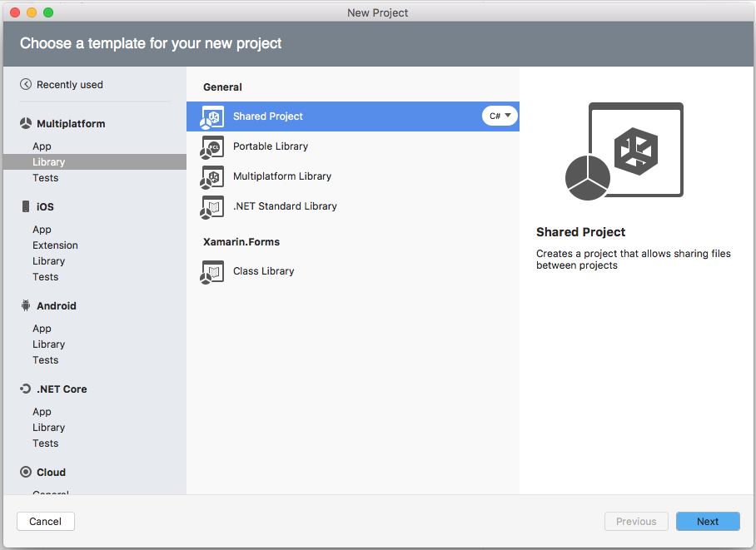Open the C# language dropdown
This screenshot has height=550, width=756.
(x=500, y=116)
